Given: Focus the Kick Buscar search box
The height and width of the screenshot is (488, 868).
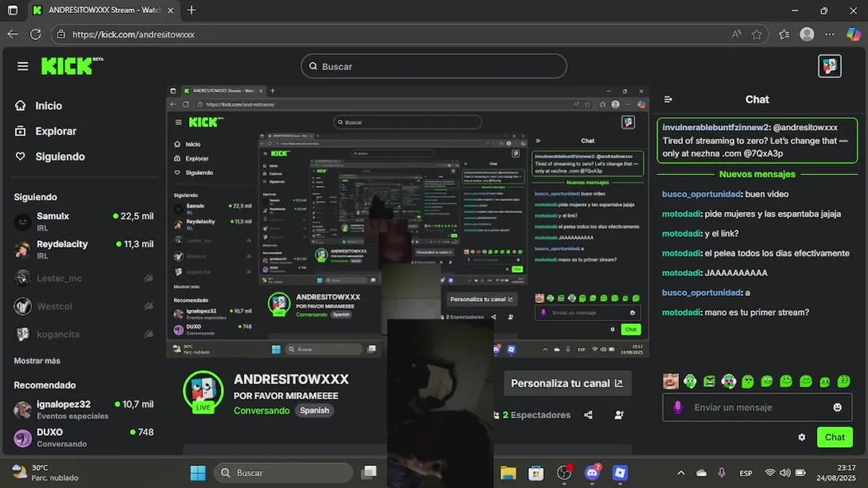Looking at the screenshot, I should tap(433, 66).
